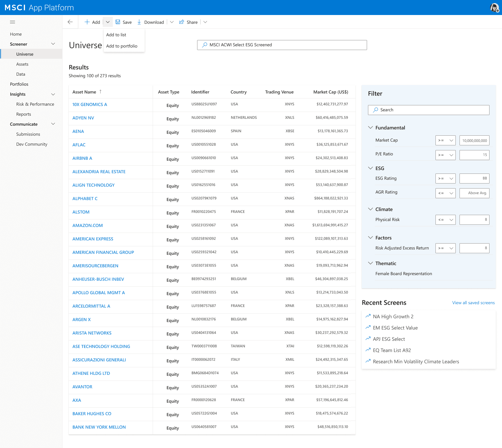The width and height of the screenshot is (502, 448).
Task: Click the Share icon
Action: [x=181, y=22]
